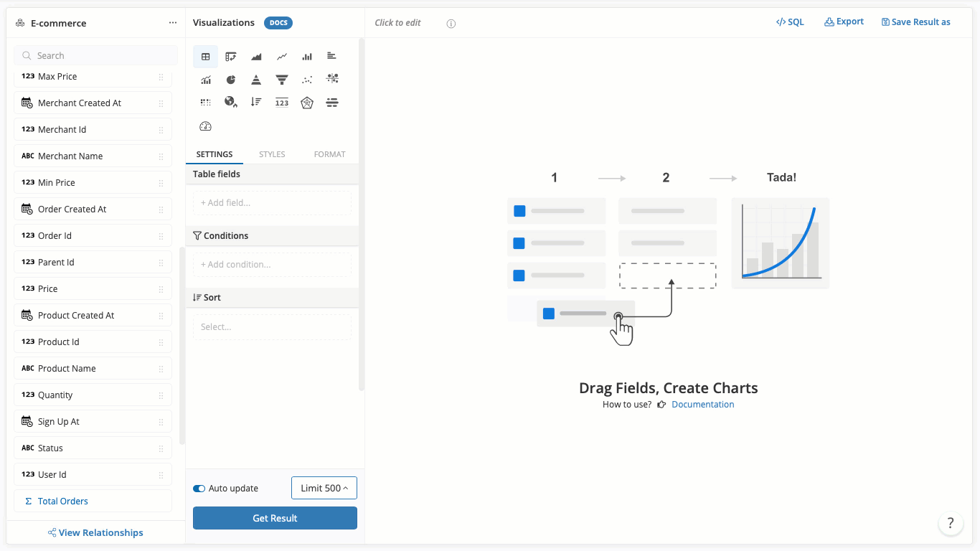Pick the area chart visualization
This screenshot has height=551, width=980.
(256, 57)
